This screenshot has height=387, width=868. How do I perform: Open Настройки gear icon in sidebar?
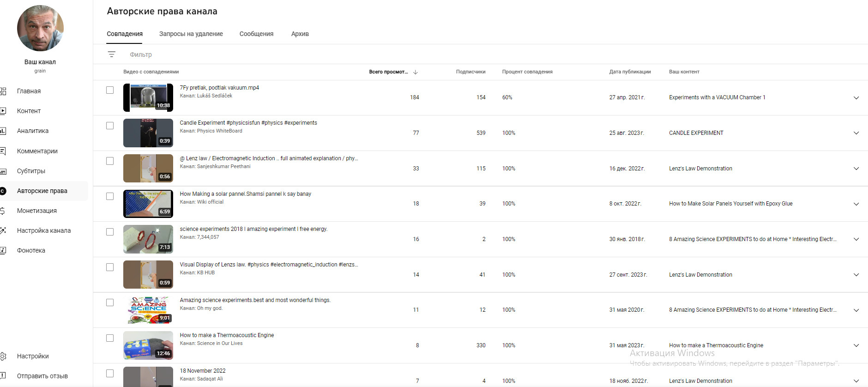coord(3,356)
